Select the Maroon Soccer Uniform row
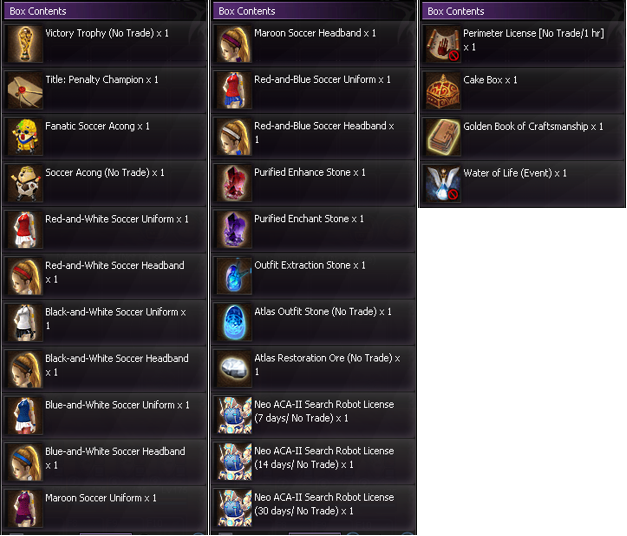The image size is (627, 536). [105, 508]
